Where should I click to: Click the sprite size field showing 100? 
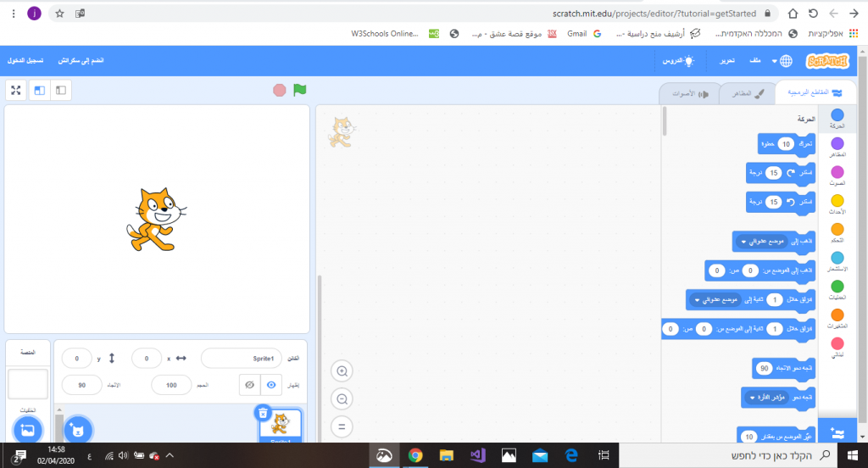(171, 385)
